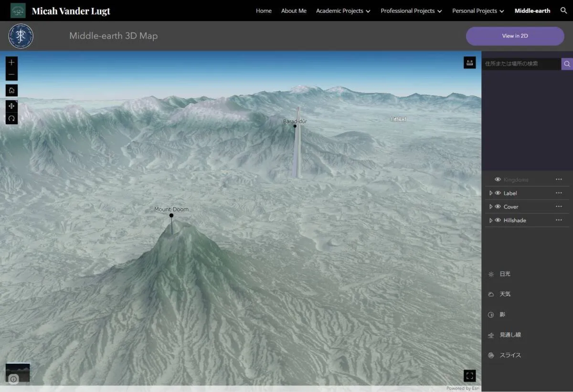Click the Tolkien monogram emblem

tap(21, 36)
